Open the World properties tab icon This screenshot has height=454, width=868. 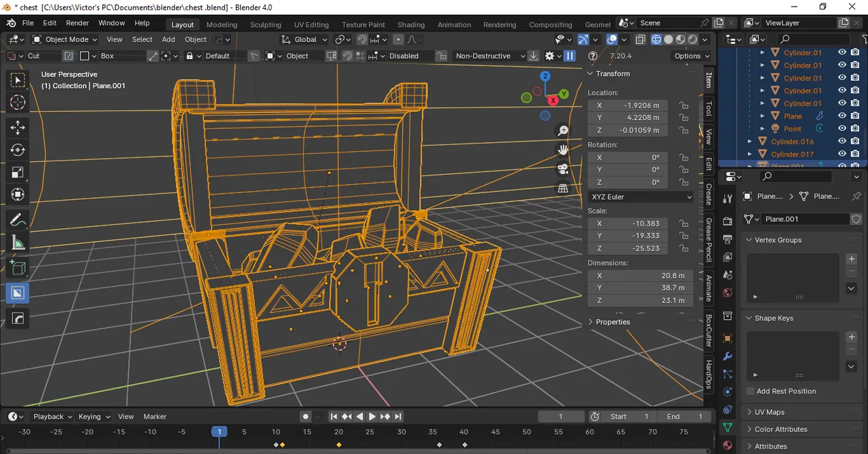(x=728, y=293)
